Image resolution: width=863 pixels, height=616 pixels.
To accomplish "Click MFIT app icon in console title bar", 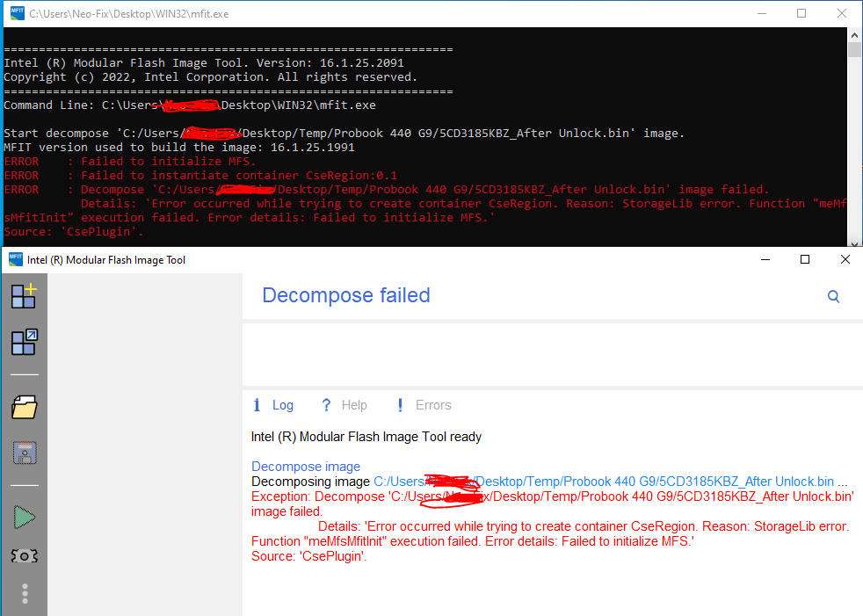I will 17,13.
